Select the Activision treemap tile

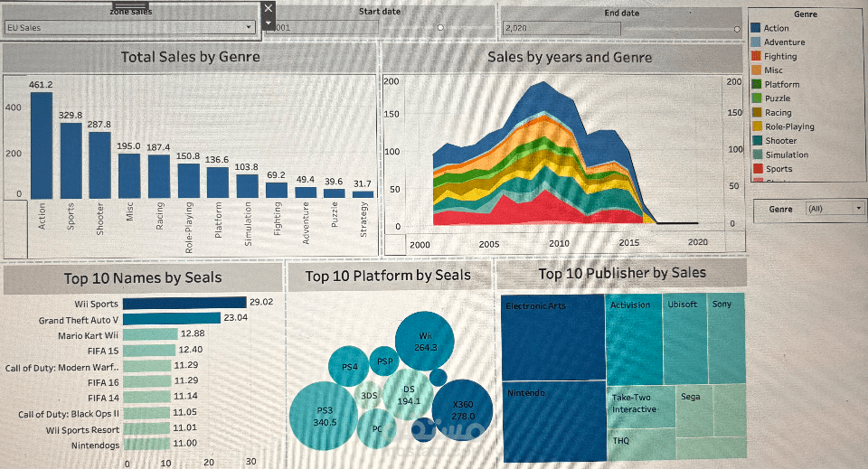[x=635, y=340]
